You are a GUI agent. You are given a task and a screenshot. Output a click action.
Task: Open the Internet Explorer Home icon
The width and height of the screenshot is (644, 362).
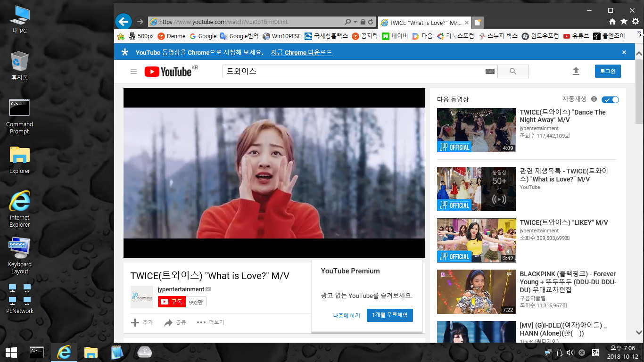tap(612, 22)
